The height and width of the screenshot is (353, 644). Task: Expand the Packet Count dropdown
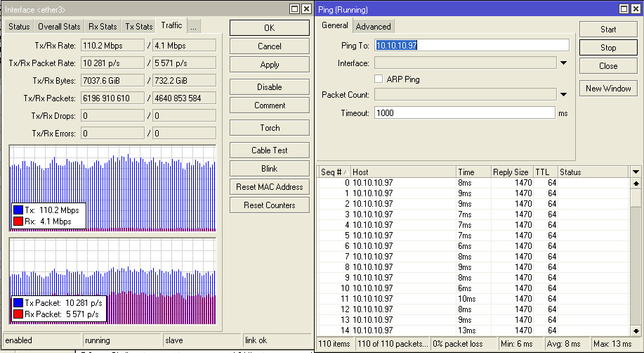click(x=563, y=95)
